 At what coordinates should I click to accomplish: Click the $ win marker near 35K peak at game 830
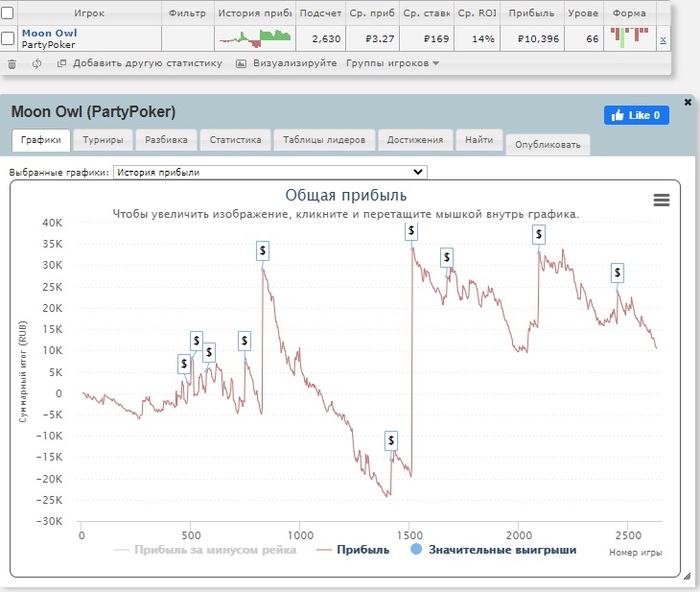point(262,251)
